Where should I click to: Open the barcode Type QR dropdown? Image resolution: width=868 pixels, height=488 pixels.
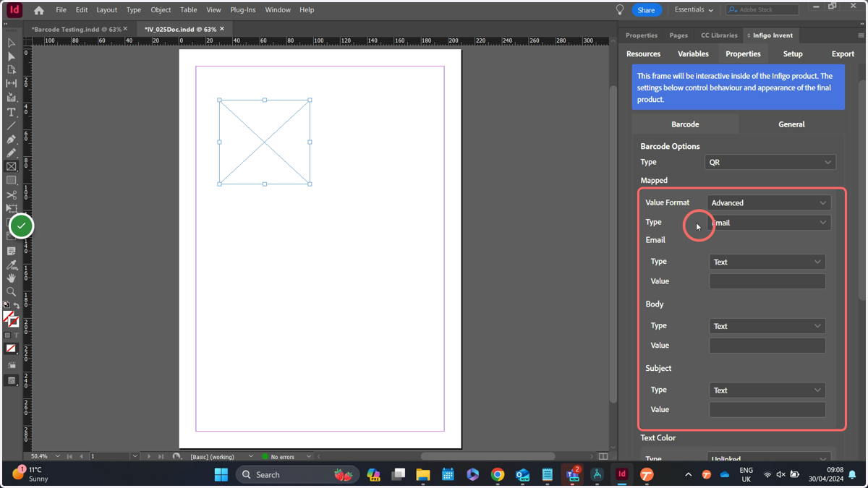point(770,162)
